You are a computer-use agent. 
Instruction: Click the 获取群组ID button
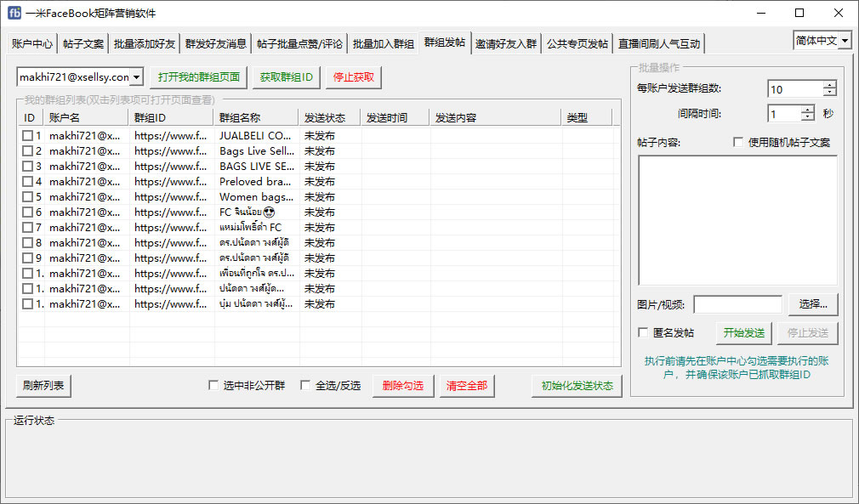[x=287, y=77]
